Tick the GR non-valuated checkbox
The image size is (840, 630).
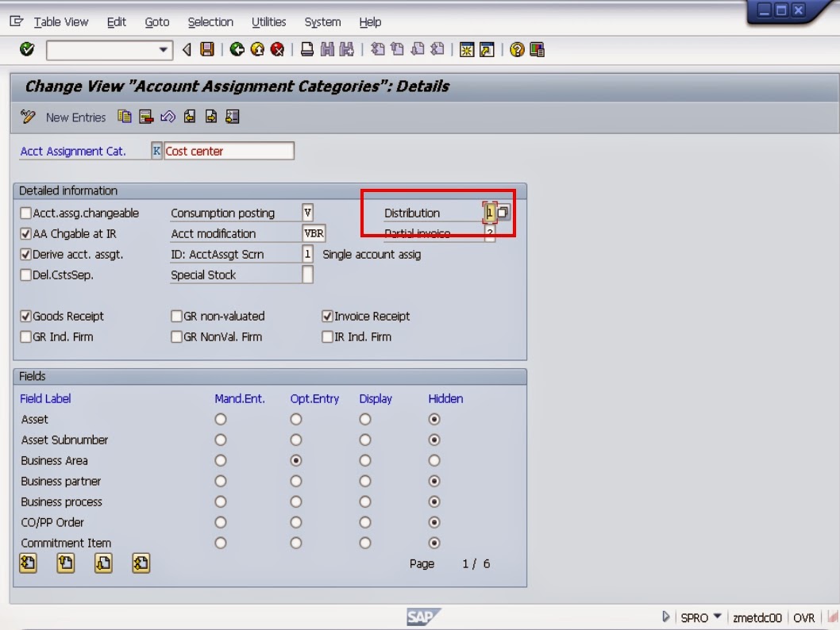(176, 316)
